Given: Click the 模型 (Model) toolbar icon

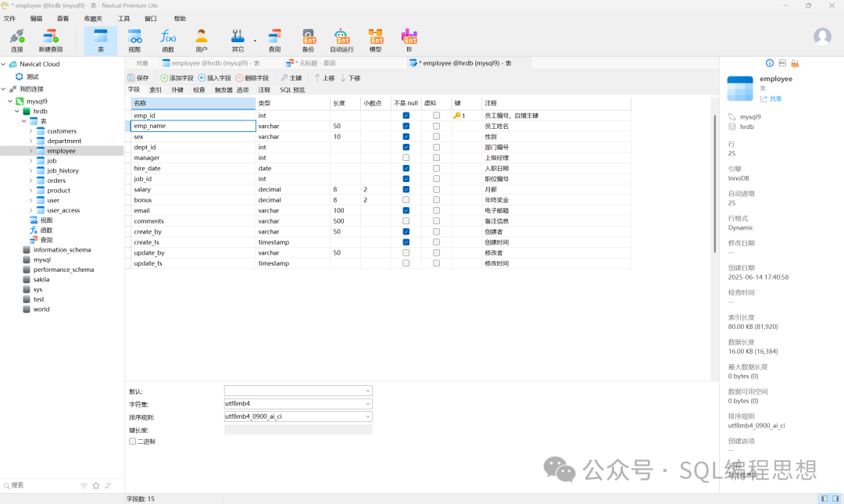Looking at the screenshot, I should (376, 40).
